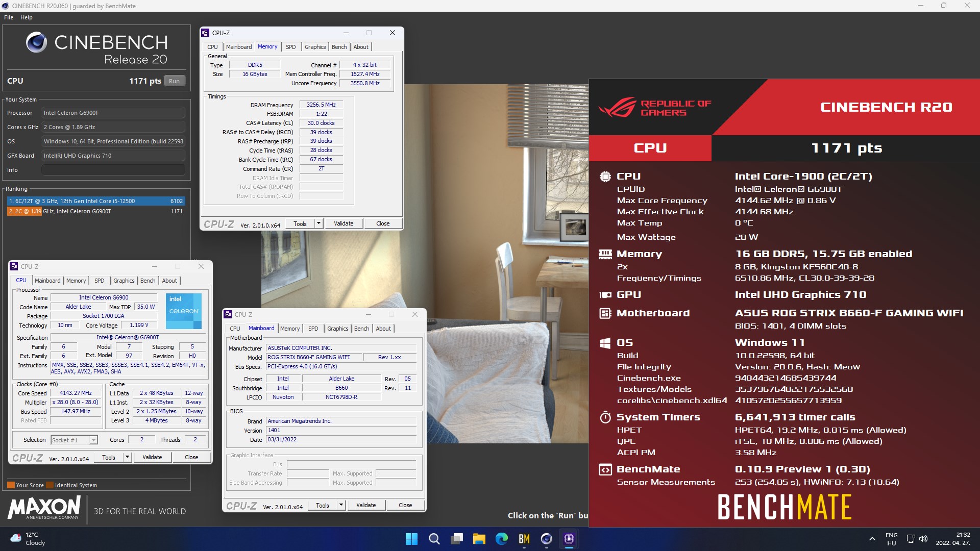Open volume control tray icon
This screenshot has width=980, height=551.
click(923, 539)
